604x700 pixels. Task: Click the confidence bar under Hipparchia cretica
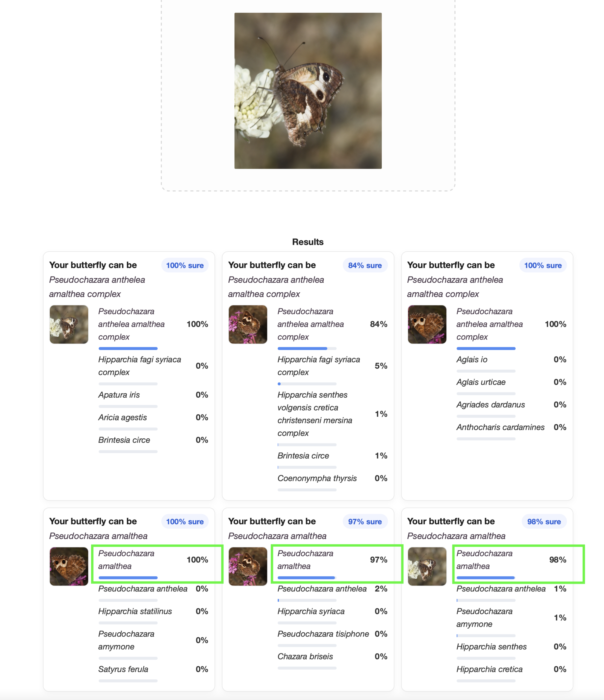click(486, 681)
